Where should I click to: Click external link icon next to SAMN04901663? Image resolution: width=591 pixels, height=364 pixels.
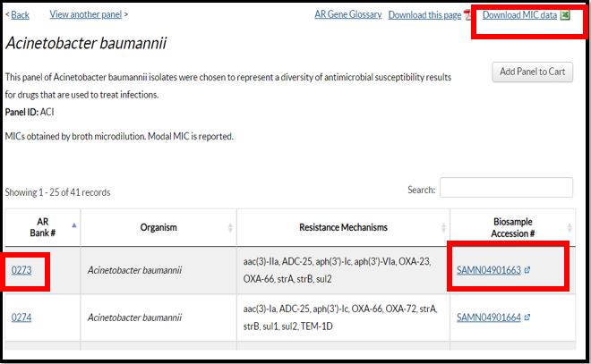527,270
